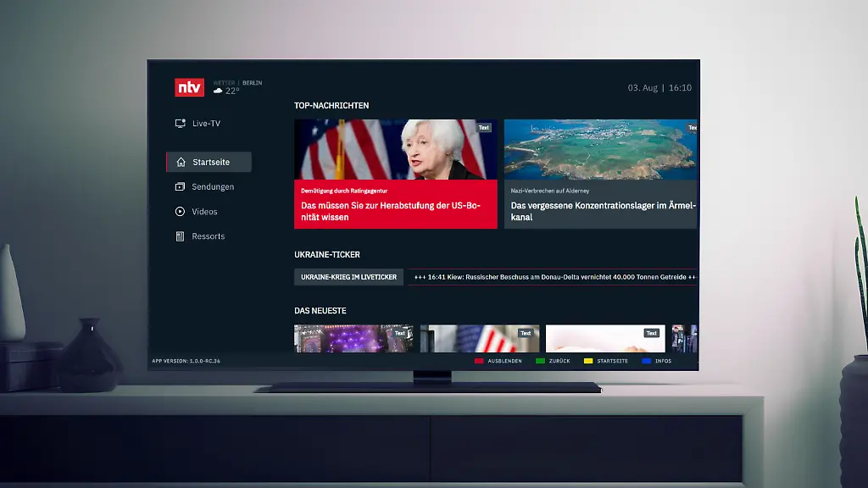
Task: Click the ntv logo
Action: coord(189,87)
